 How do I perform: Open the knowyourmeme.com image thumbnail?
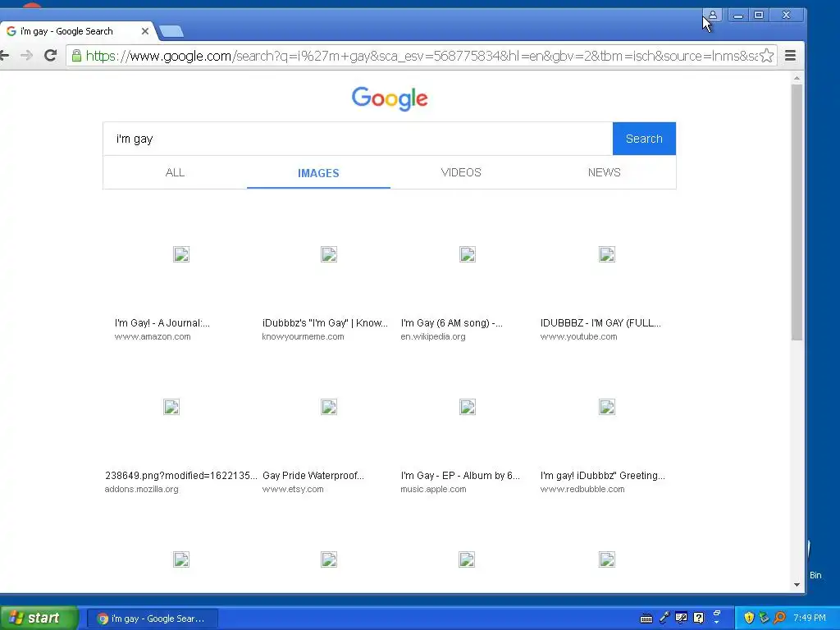329,254
